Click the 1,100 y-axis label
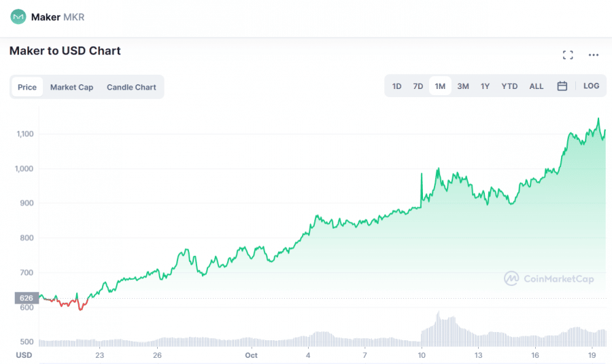612x364 pixels. click(x=25, y=134)
